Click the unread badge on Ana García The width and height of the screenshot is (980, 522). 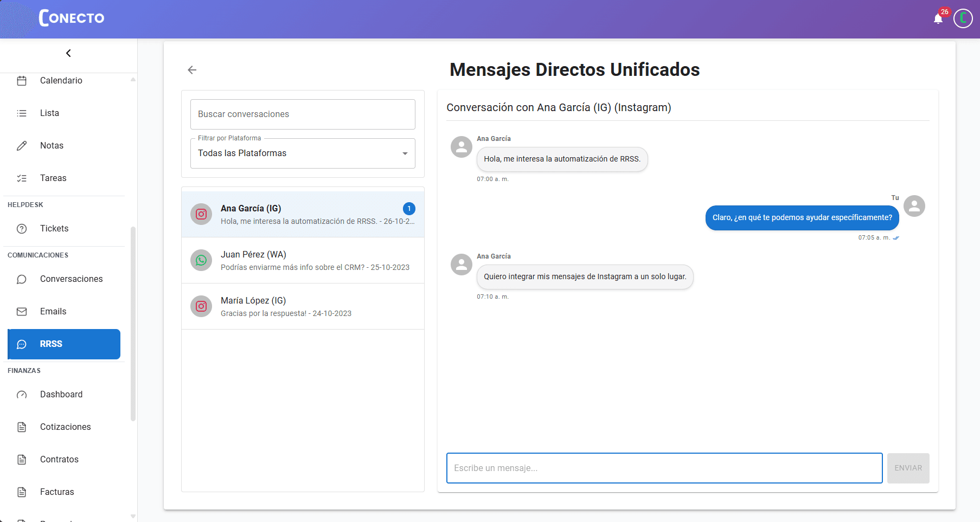pyautogui.click(x=409, y=209)
